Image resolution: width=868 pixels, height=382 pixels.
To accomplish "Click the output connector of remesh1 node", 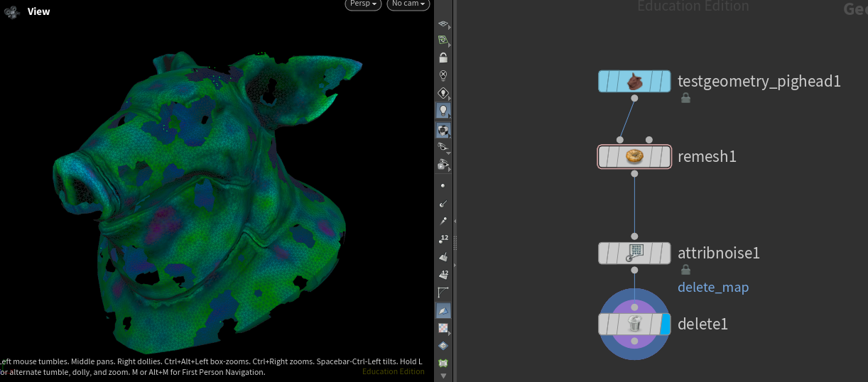I will pos(634,172).
